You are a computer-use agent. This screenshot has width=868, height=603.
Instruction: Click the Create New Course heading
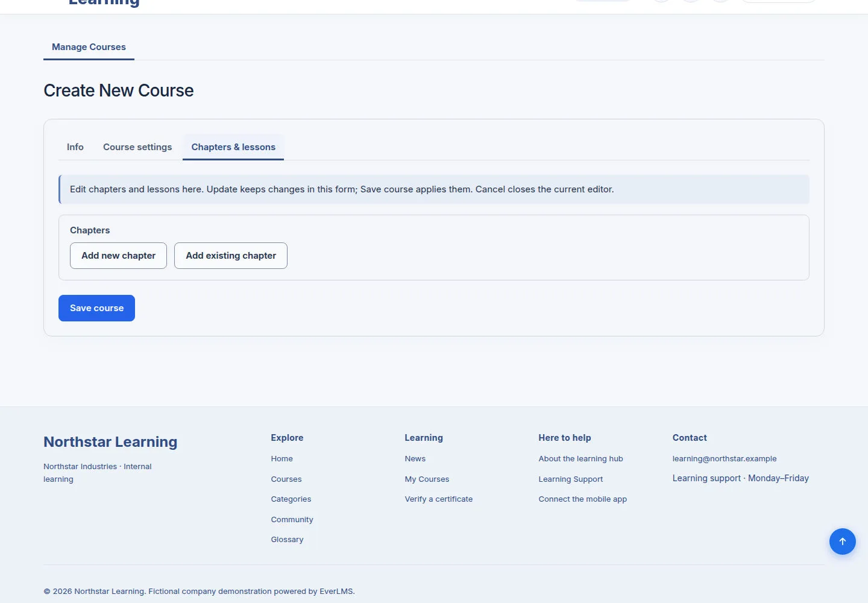coord(119,90)
